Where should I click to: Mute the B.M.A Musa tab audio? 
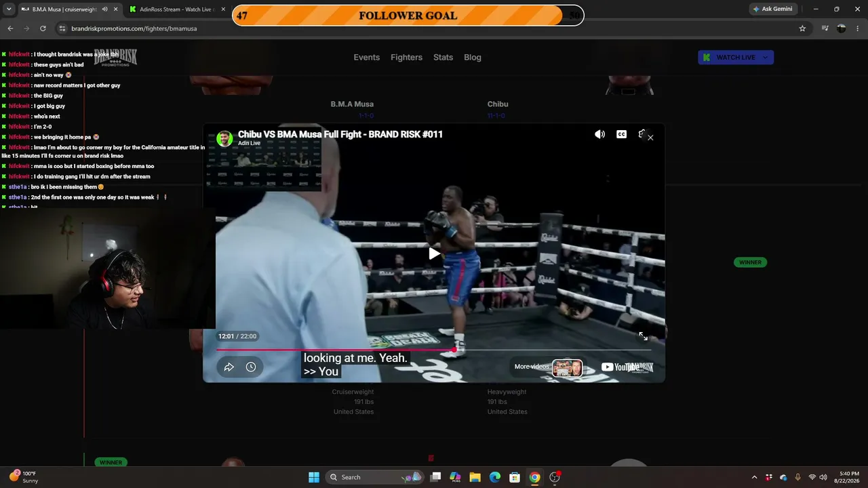[104, 9]
